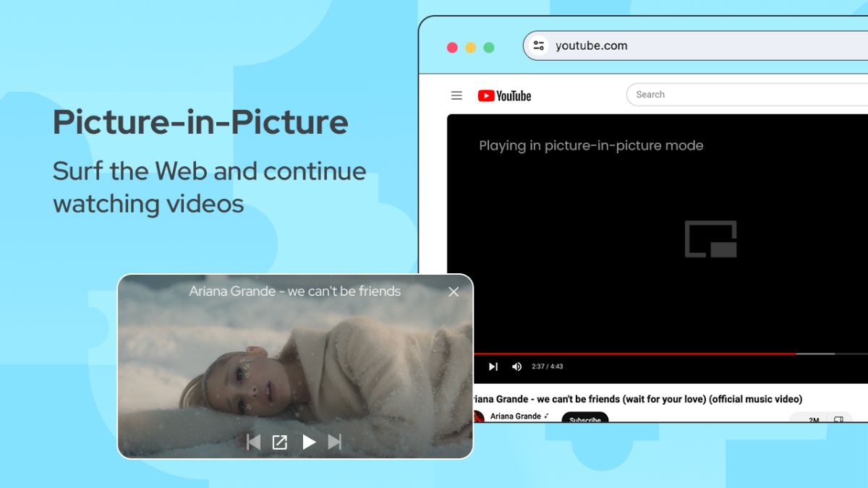Click the video title below the player
This screenshot has height=488, width=868.
(x=637, y=399)
